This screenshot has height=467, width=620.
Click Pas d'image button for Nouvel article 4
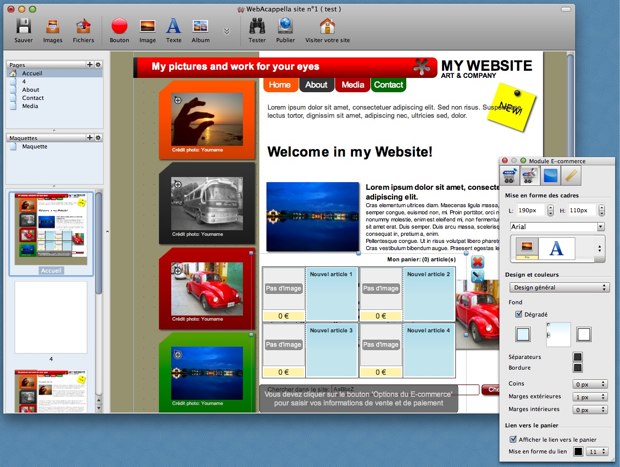tap(381, 345)
